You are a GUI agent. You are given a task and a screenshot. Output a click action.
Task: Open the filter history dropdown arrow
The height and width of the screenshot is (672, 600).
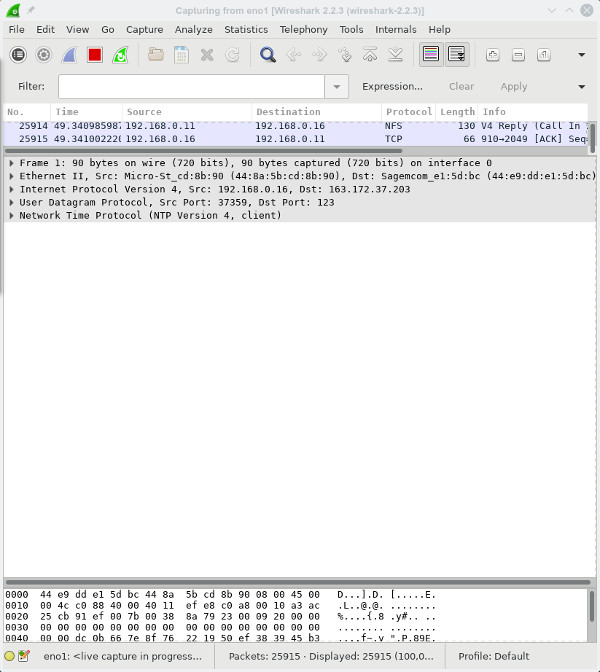[x=337, y=87]
